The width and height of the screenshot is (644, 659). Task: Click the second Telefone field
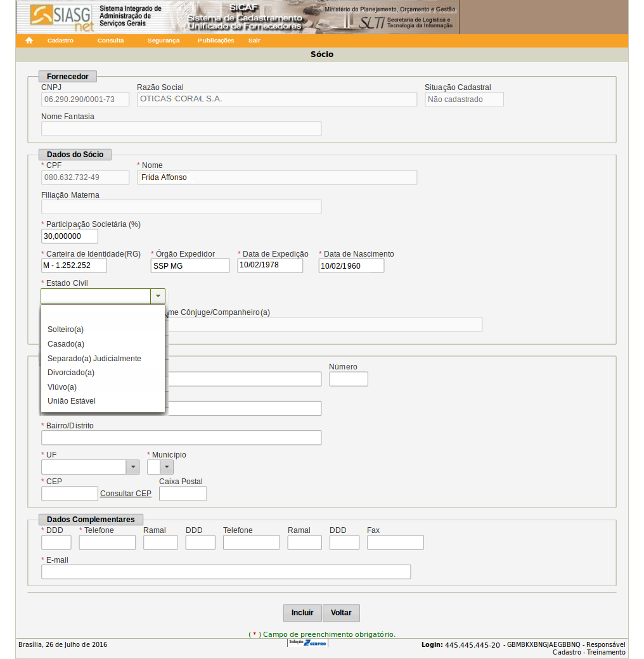[x=252, y=542]
